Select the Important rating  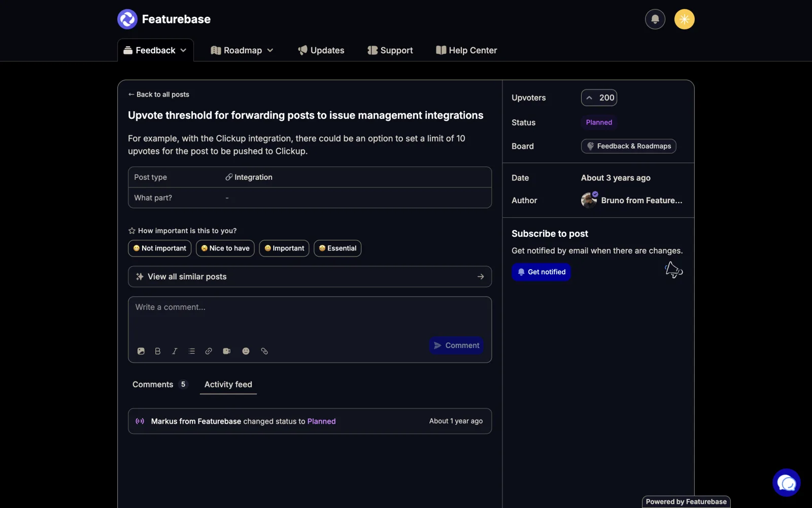point(284,248)
